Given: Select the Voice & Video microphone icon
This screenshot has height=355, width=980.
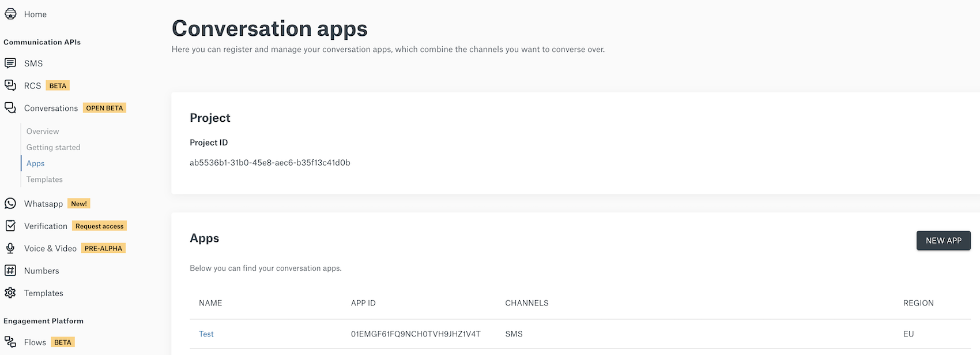Looking at the screenshot, I should pyautogui.click(x=10, y=248).
